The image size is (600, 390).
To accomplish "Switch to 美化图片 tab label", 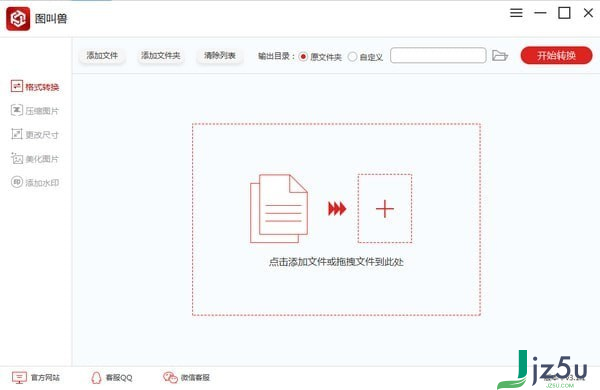I will coord(42,159).
